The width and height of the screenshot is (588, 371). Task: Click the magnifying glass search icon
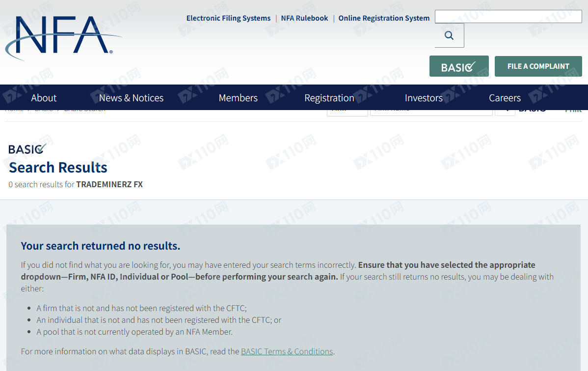449,35
